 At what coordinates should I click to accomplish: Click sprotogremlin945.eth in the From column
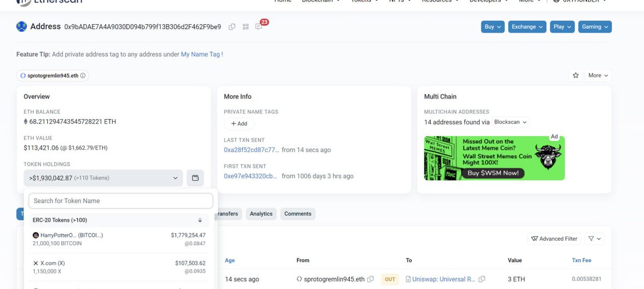click(334, 279)
